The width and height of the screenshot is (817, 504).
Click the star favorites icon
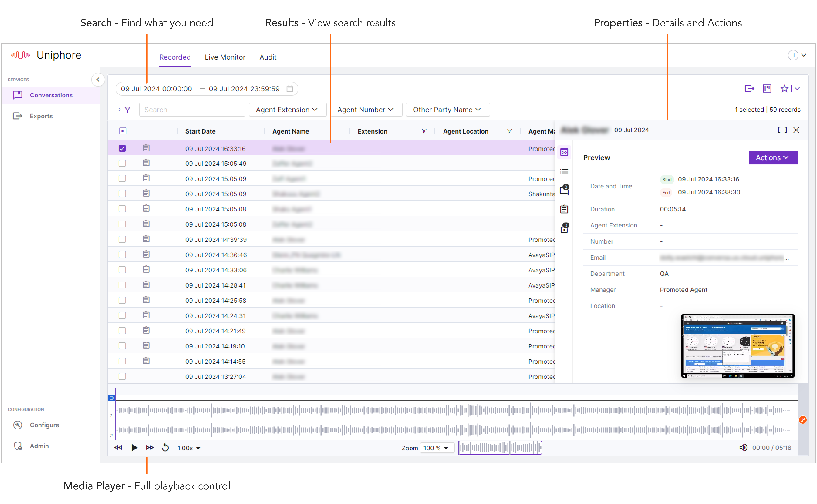pos(784,89)
